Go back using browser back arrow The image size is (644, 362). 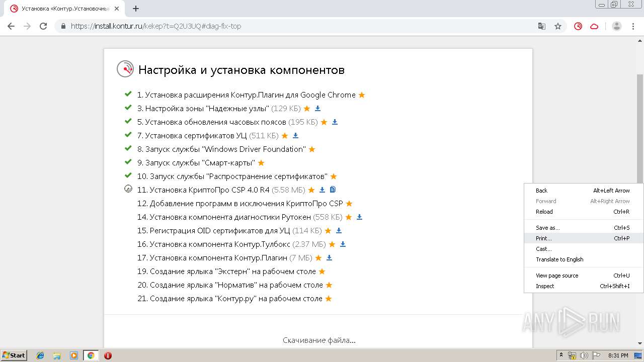11,26
